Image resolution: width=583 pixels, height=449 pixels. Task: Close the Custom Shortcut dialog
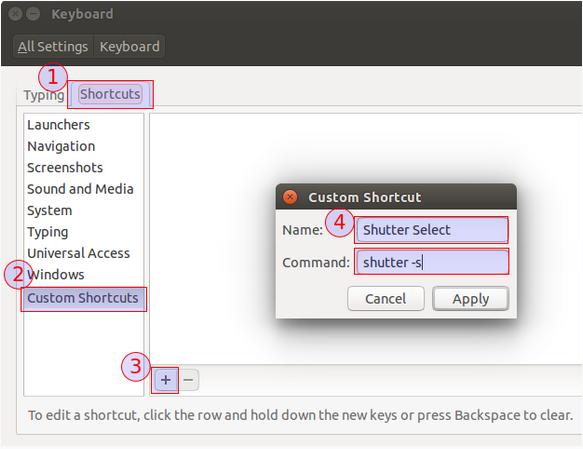[x=290, y=197]
